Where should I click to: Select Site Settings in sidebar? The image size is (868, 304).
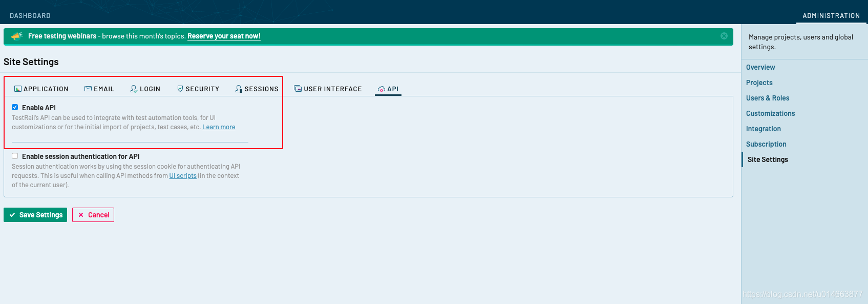768,159
